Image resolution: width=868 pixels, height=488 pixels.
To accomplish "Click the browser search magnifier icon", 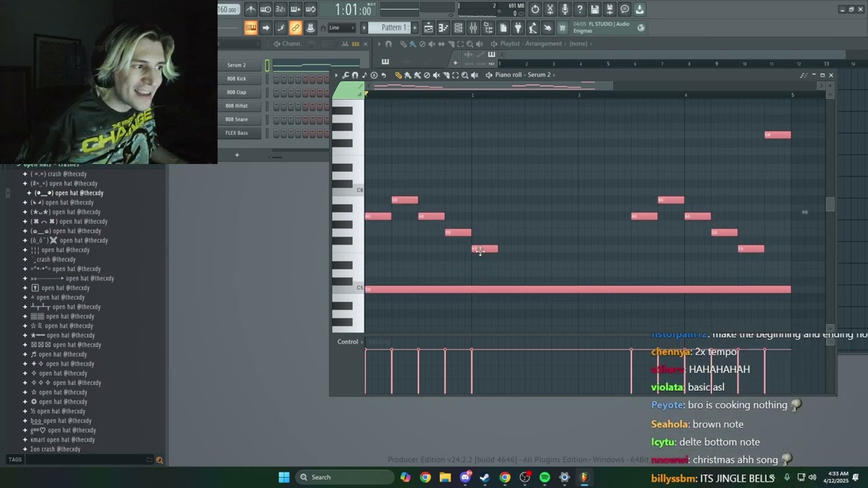I will 159,460.
